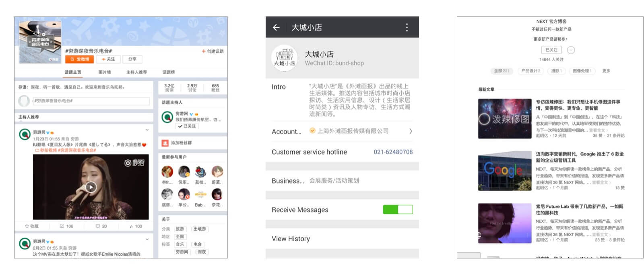
Task: Click the 创建话题 link
Action: pyautogui.click(x=215, y=51)
